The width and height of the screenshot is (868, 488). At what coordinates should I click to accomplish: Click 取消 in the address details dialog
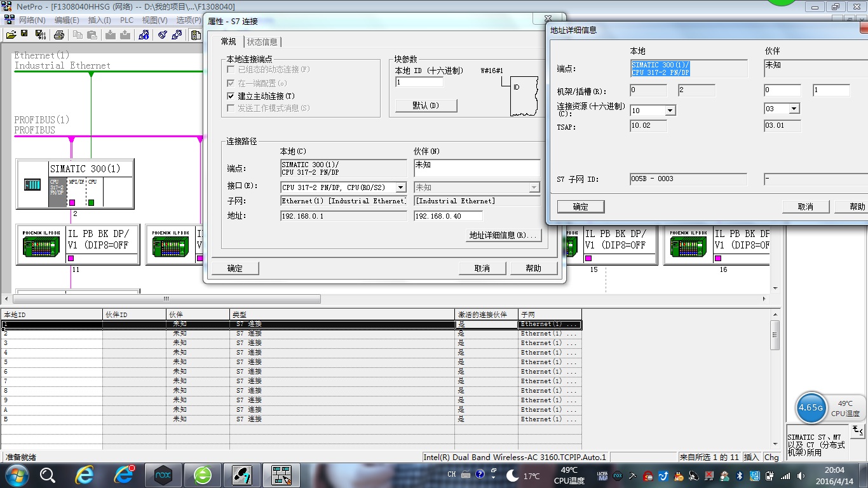click(806, 207)
